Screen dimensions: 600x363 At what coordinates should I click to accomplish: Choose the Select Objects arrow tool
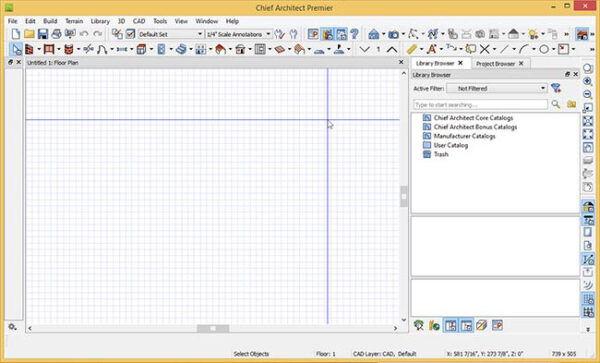click(16, 49)
